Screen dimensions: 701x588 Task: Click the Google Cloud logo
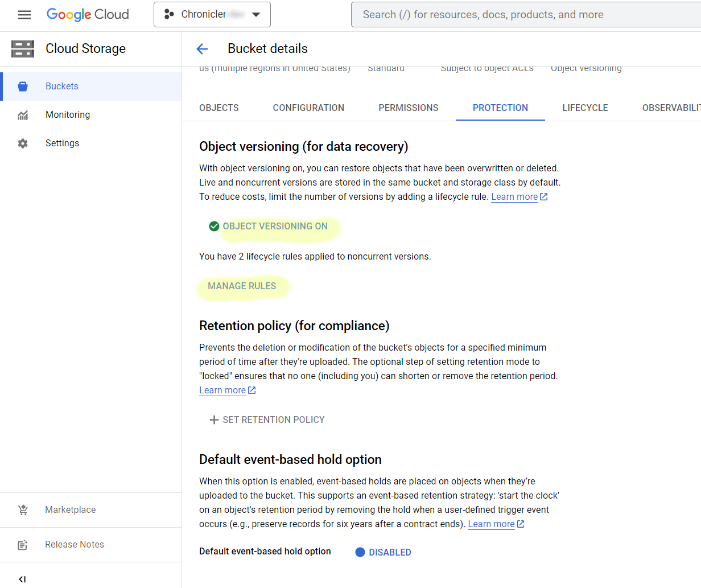[x=87, y=14]
